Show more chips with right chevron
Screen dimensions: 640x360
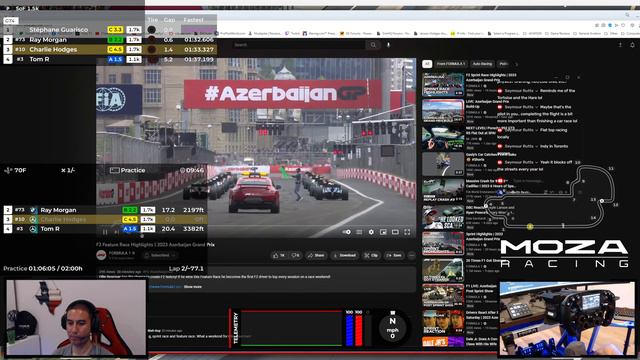point(516,64)
